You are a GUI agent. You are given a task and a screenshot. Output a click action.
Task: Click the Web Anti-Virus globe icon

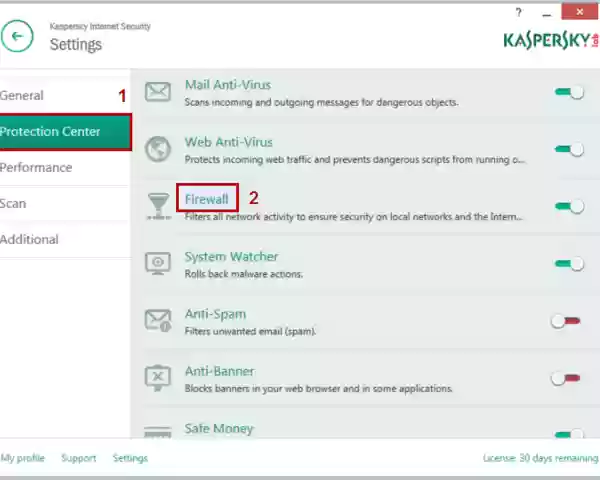[158, 149]
